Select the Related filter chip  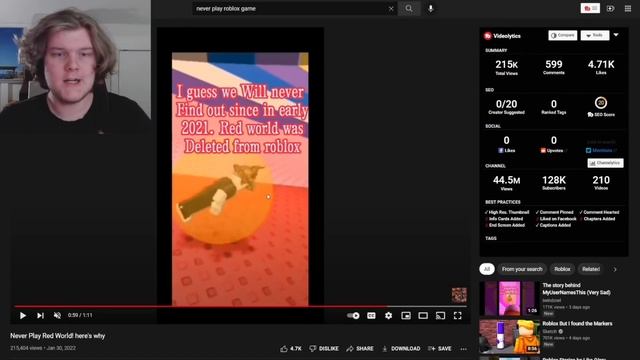591,269
